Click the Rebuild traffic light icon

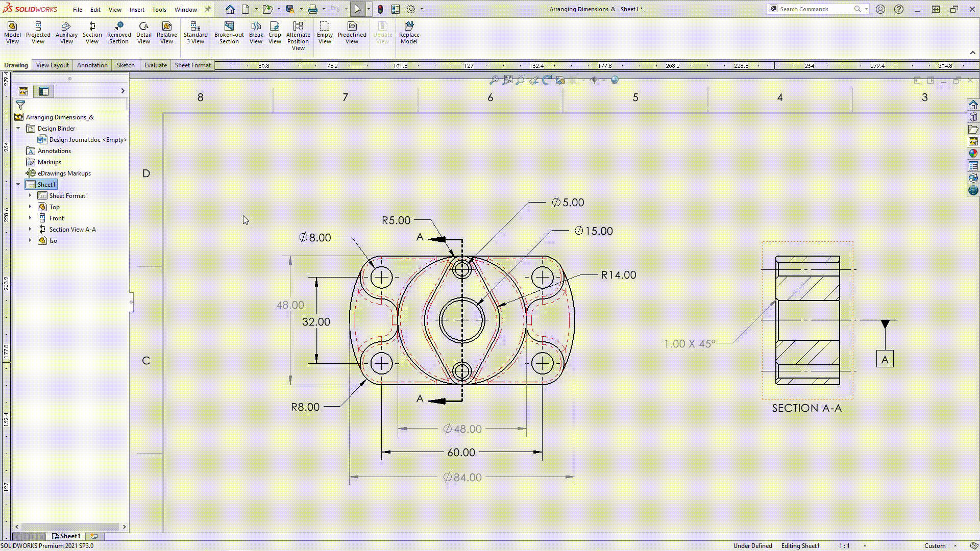pos(380,9)
